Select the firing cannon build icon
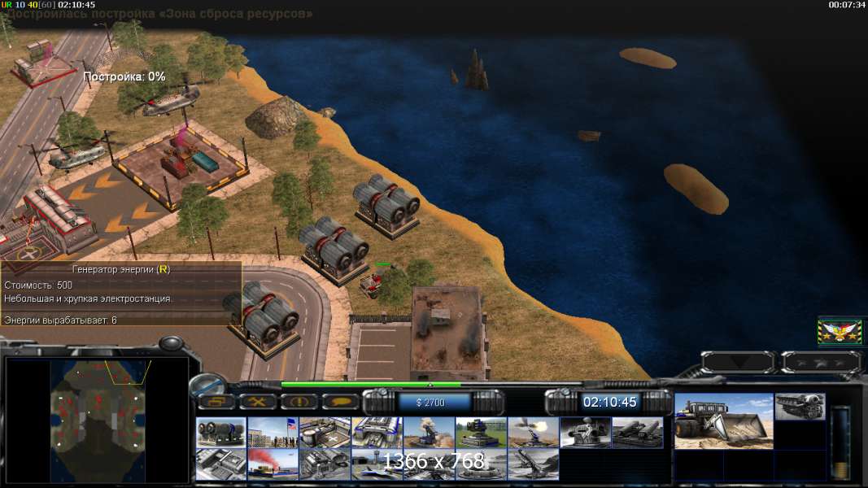Viewport: 868px width, 488px height. click(x=533, y=432)
